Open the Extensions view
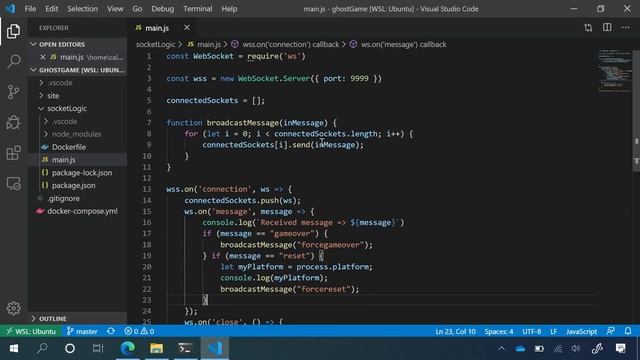The height and width of the screenshot is (360, 640). 13,153
